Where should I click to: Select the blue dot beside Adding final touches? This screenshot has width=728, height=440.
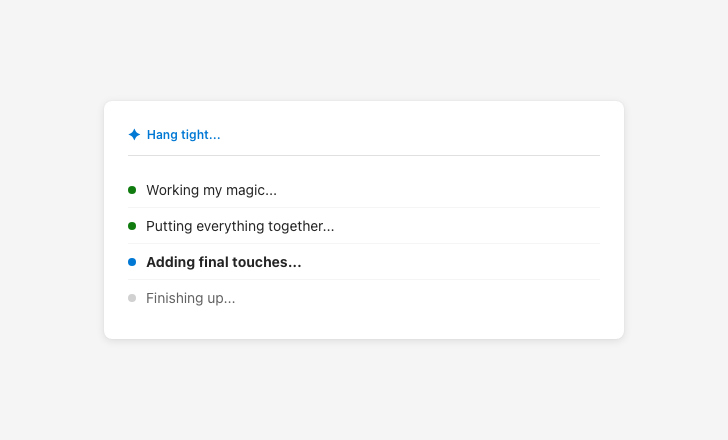132,262
